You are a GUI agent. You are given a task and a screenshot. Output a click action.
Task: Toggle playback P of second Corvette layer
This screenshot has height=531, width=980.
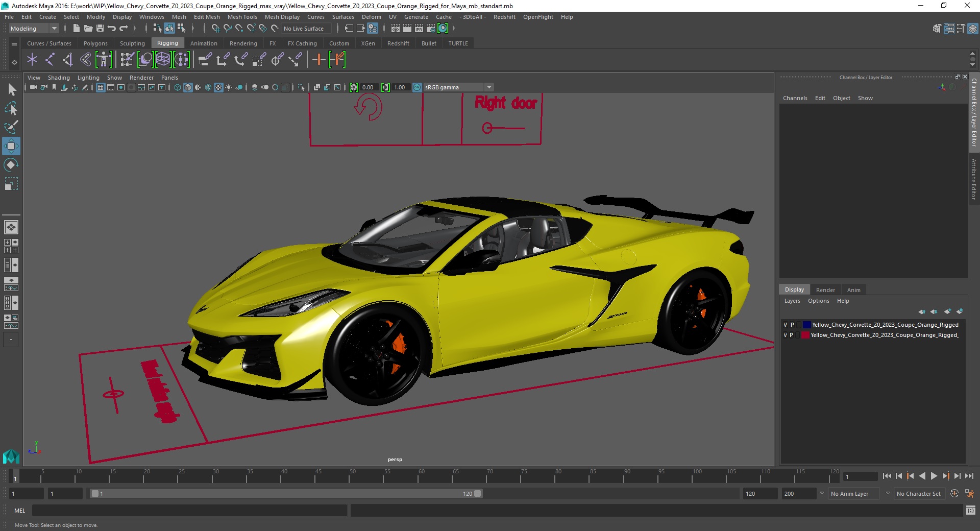tap(792, 335)
